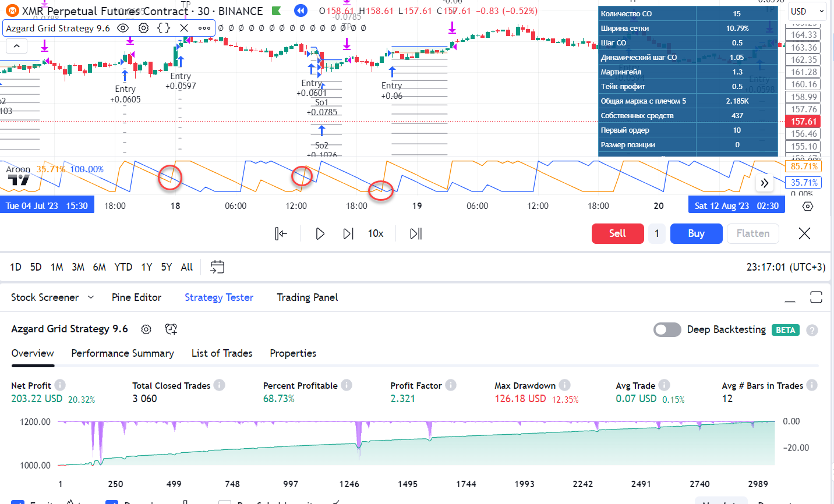The image size is (834, 504).
Task: Click the green flag icon beside BINANCE
Action: click(x=277, y=10)
